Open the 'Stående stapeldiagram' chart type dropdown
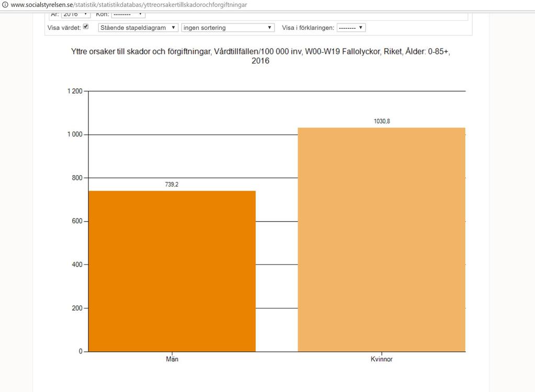Viewport: 535px width, 392px height. click(138, 28)
